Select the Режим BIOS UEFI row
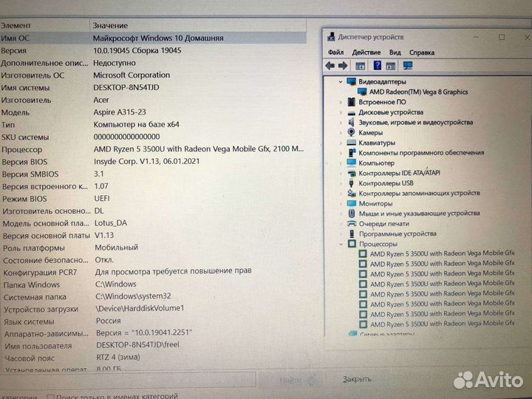Image resolution: width=532 pixels, height=399 pixels. (153, 199)
